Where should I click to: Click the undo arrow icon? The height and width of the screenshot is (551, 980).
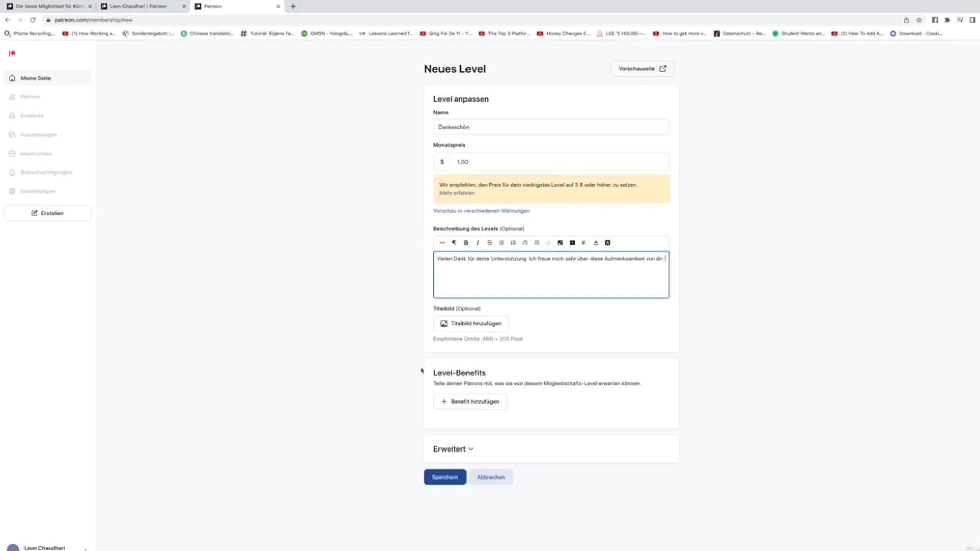click(x=442, y=242)
